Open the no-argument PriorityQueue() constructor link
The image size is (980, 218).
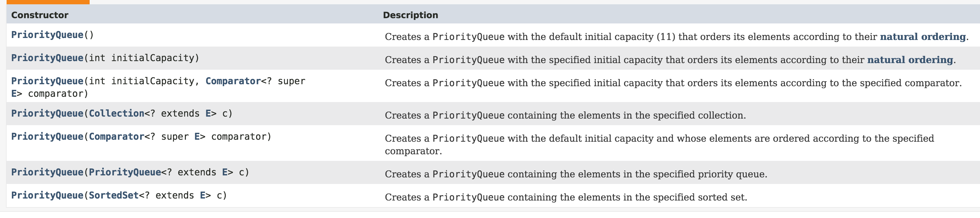(x=47, y=35)
